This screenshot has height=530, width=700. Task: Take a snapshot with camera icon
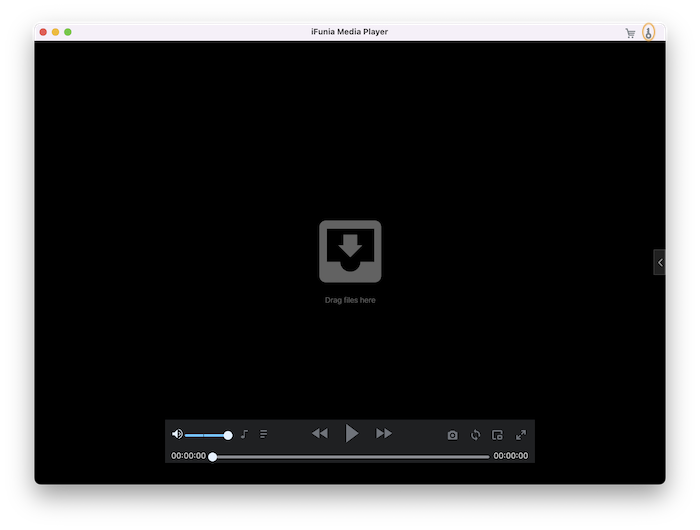pyautogui.click(x=452, y=435)
